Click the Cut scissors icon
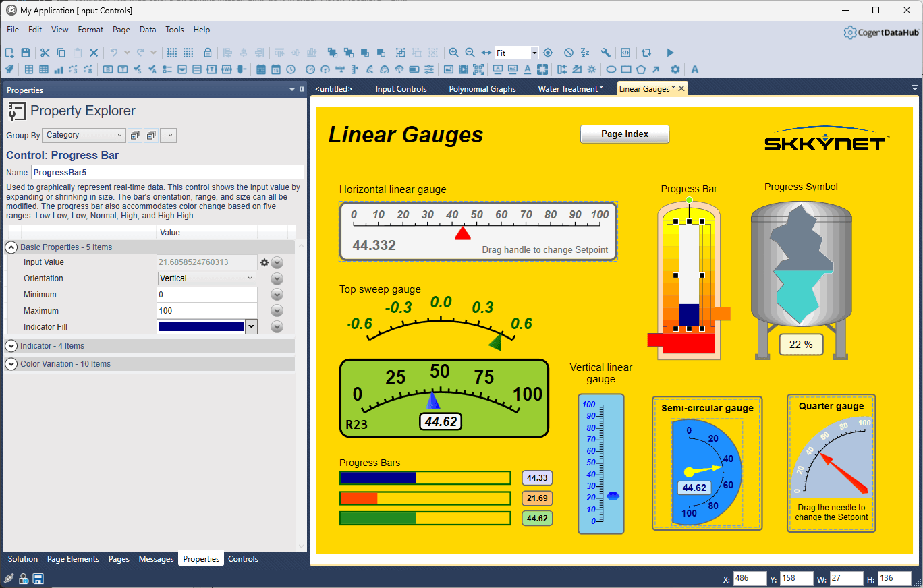The width and height of the screenshot is (923, 588). point(45,53)
